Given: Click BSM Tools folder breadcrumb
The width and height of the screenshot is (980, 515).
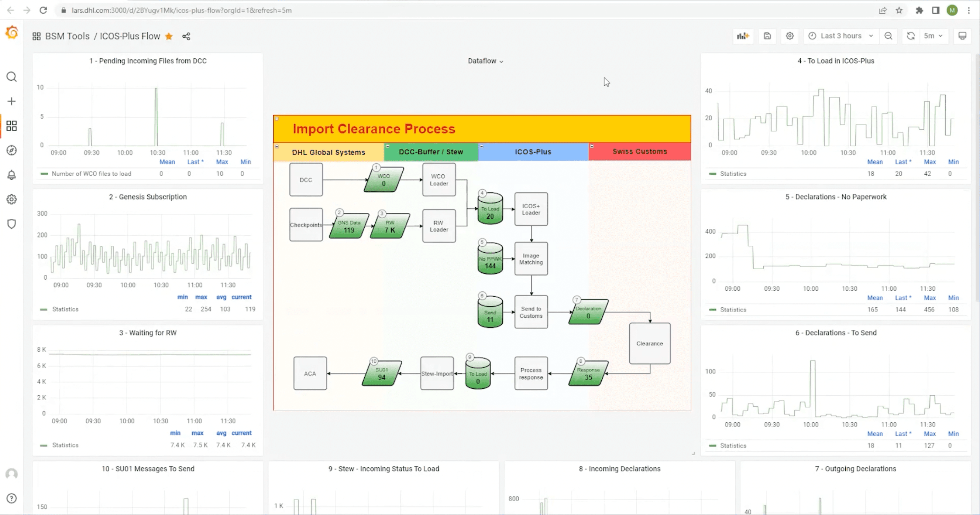Looking at the screenshot, I should pyautogui.click(x=67, y=36).
